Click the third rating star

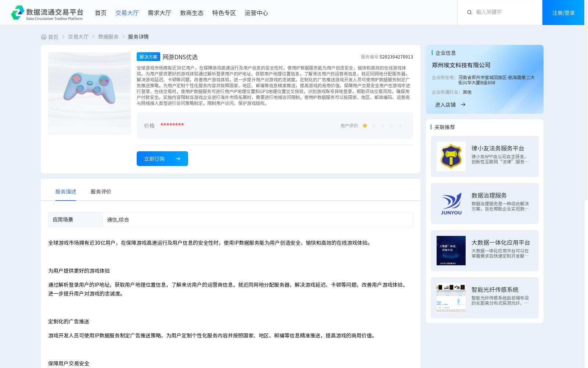tap(383, 126)
